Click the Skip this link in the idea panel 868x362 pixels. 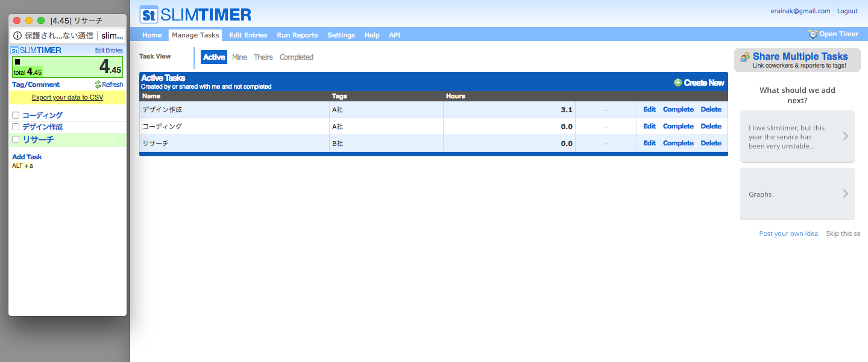[x=843, y=233]
